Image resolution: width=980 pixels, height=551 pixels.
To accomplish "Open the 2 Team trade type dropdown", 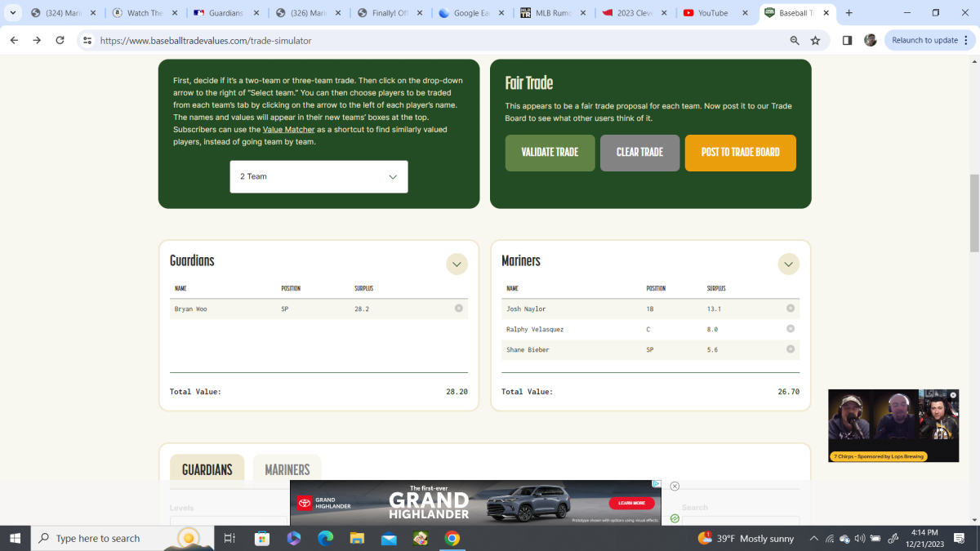I will click(x=318, y=176).
